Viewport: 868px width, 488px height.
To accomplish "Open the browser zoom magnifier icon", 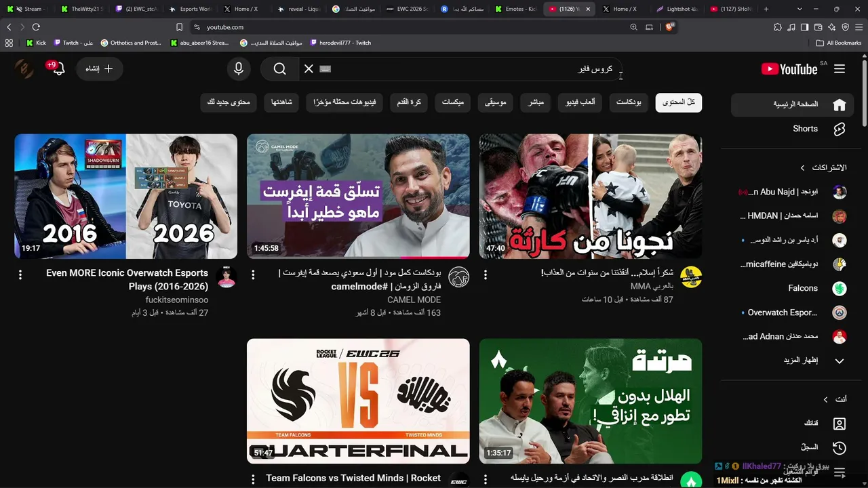I will click(x=633, y=27).
